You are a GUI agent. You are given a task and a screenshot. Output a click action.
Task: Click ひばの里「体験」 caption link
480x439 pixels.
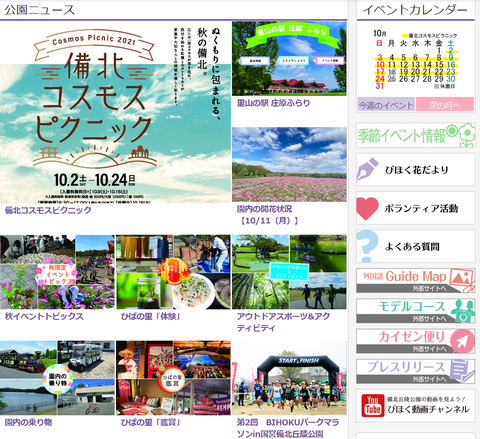point(151,316)
